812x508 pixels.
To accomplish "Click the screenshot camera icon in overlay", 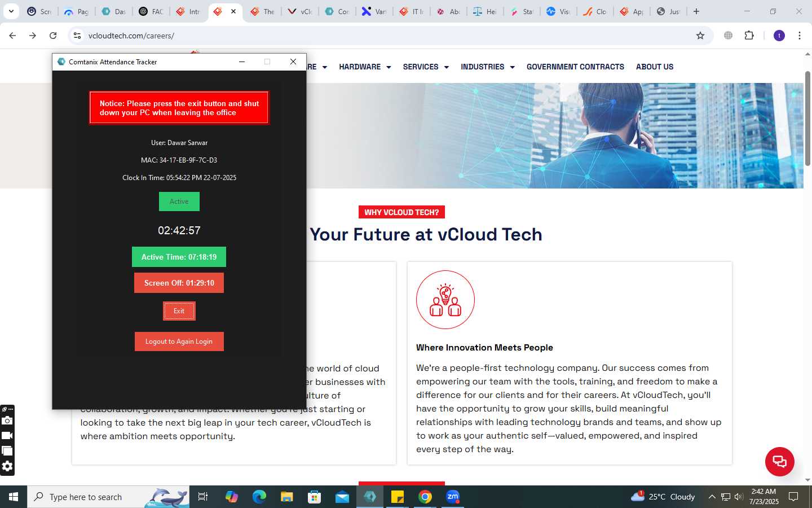I will [7, 421].
